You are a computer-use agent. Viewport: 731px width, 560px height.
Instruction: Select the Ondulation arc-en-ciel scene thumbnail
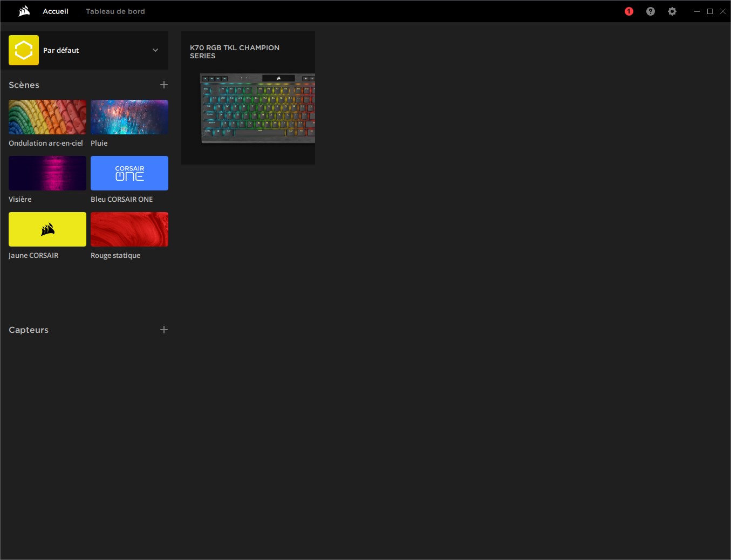point(47,117)
